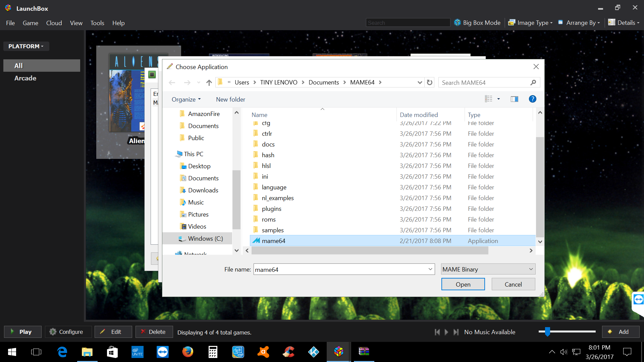
Task: Open the File menu
Action: [x=10, y=23]
